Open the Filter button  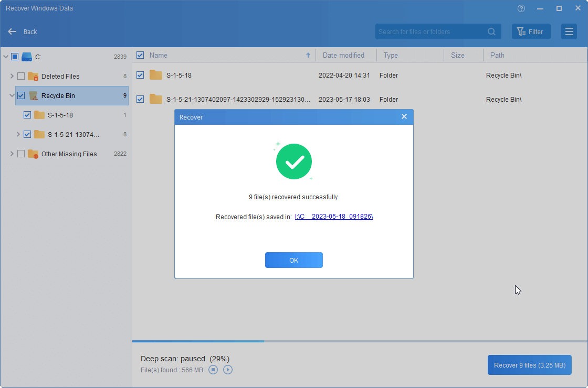tap(531, 31)
